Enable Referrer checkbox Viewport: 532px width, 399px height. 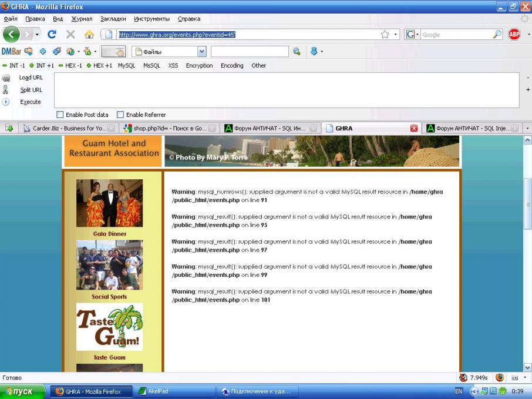[120, 115]
